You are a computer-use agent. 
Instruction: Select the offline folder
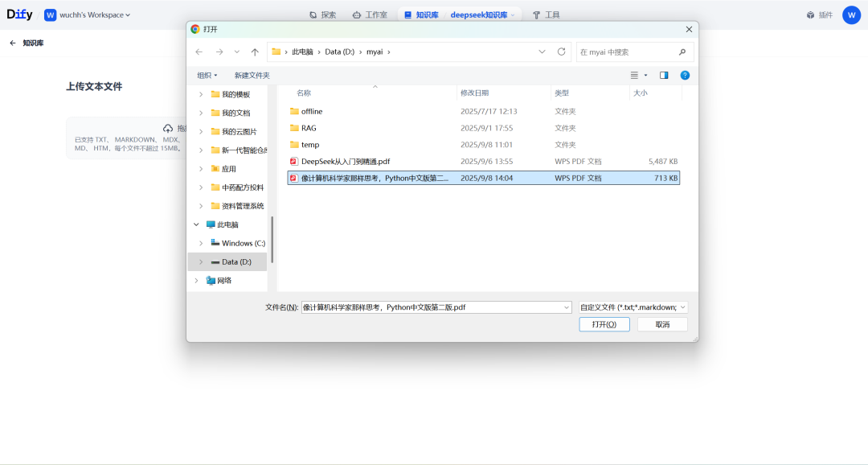point(483,111)
